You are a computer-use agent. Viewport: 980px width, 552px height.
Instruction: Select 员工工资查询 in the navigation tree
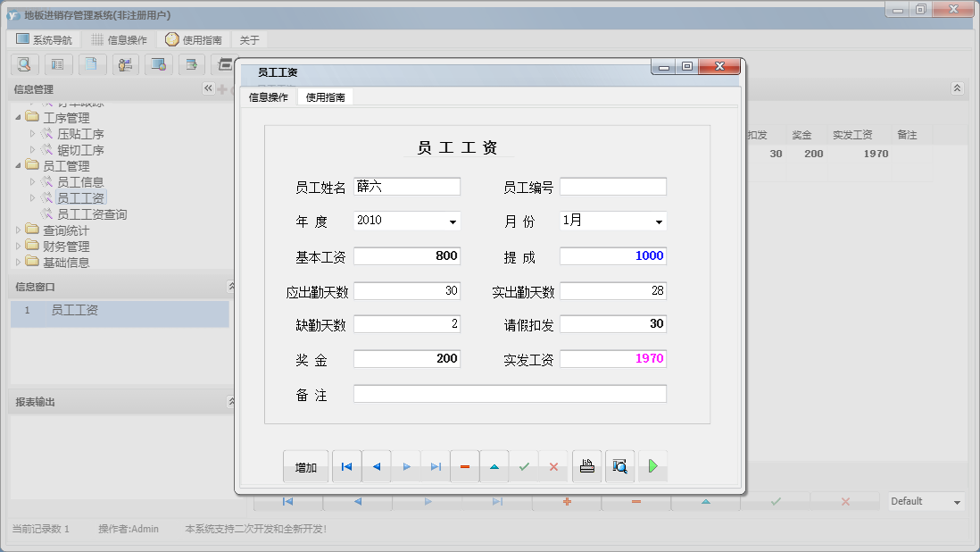point(92,214)
